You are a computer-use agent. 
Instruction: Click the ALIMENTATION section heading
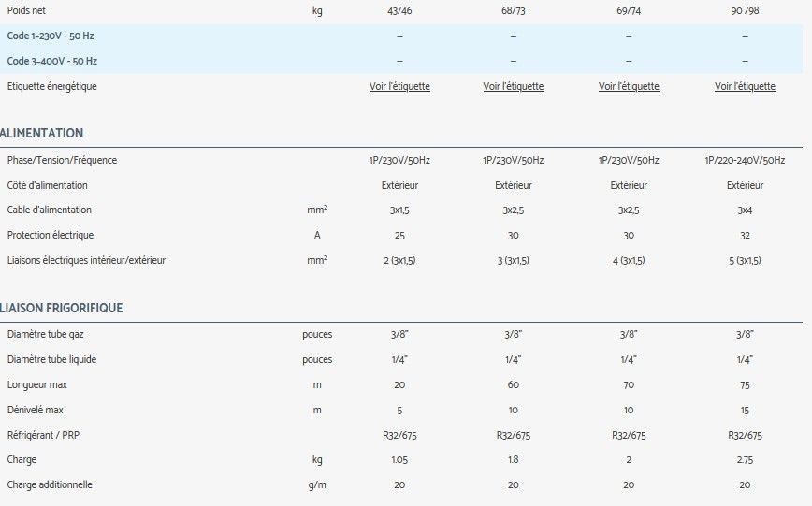coord(42,133)
